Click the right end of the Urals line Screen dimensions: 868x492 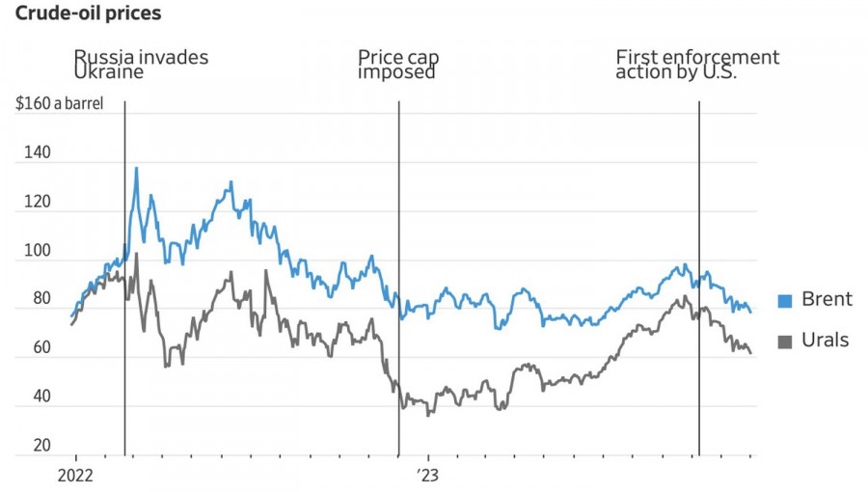750,352
